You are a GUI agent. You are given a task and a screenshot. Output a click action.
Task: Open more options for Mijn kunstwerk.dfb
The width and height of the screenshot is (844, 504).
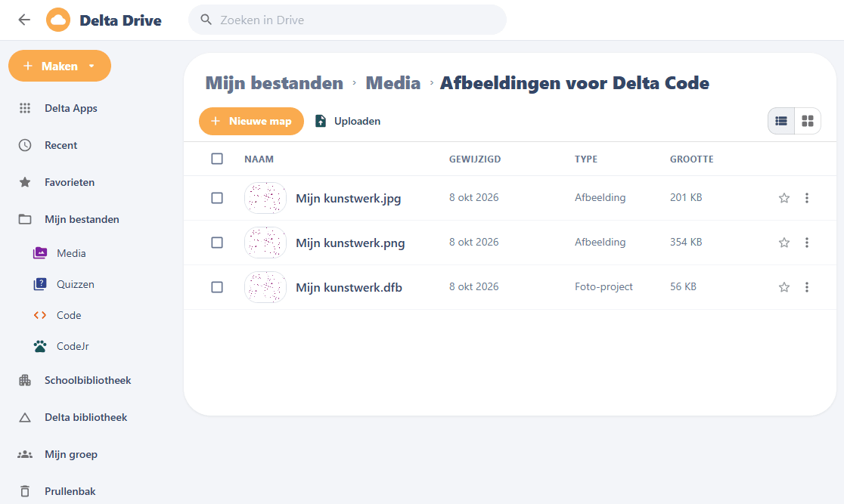click(807, 287)
